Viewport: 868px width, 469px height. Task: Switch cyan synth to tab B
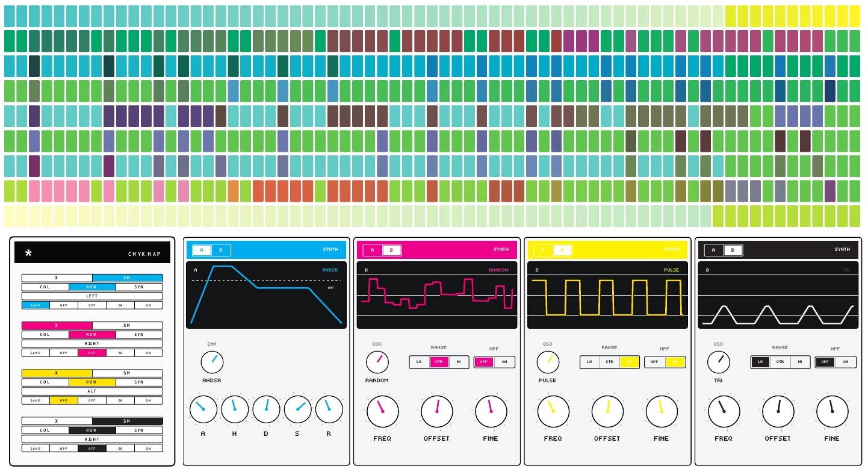point(220,250)
